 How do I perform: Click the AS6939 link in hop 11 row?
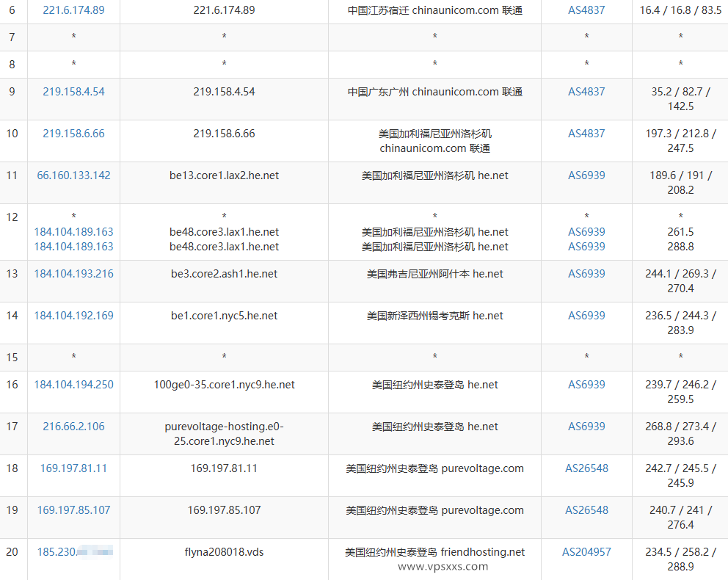click(x=586, y=175)
